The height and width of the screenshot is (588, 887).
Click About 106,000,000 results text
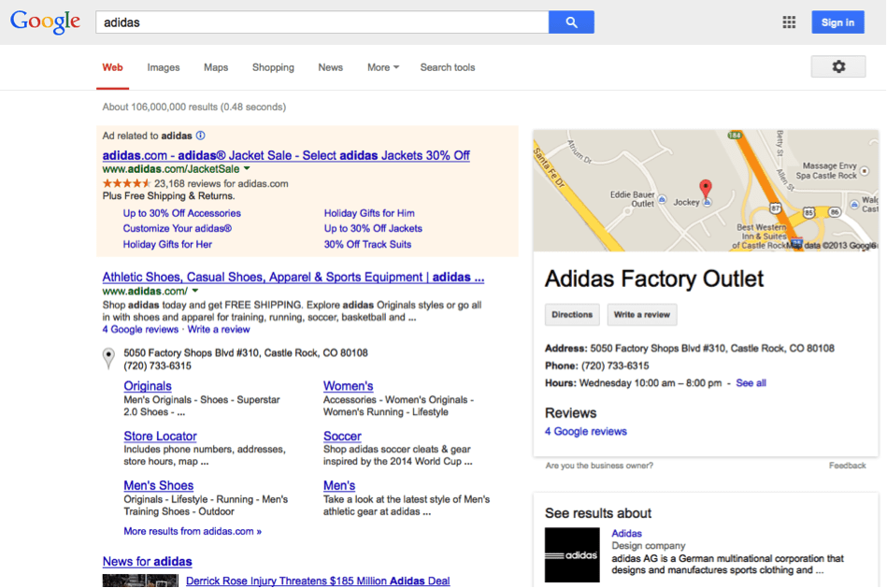(x=194, y=107)
